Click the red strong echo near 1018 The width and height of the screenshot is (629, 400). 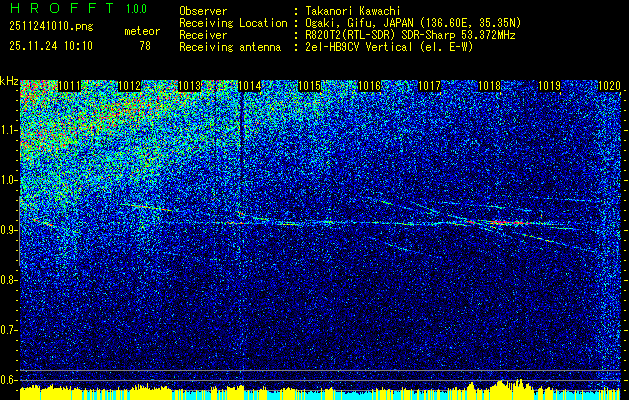point(507,222)
